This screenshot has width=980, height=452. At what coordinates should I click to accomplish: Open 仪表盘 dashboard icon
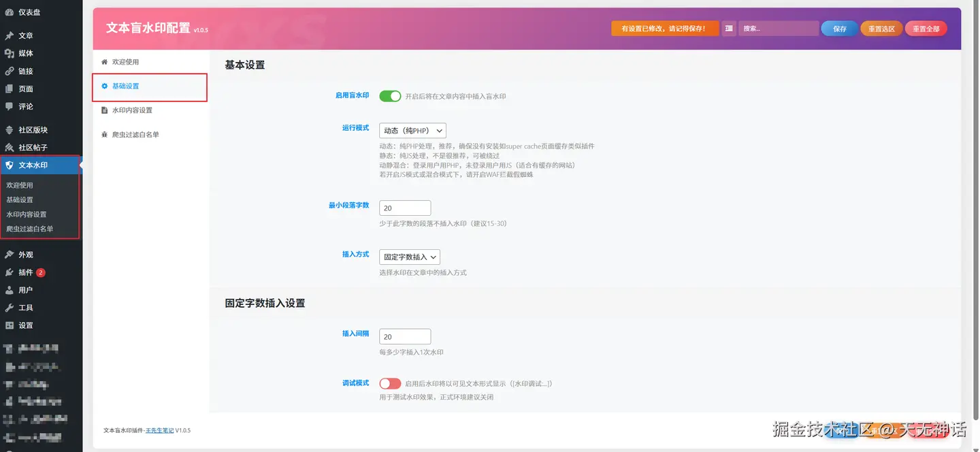[9, 12]
